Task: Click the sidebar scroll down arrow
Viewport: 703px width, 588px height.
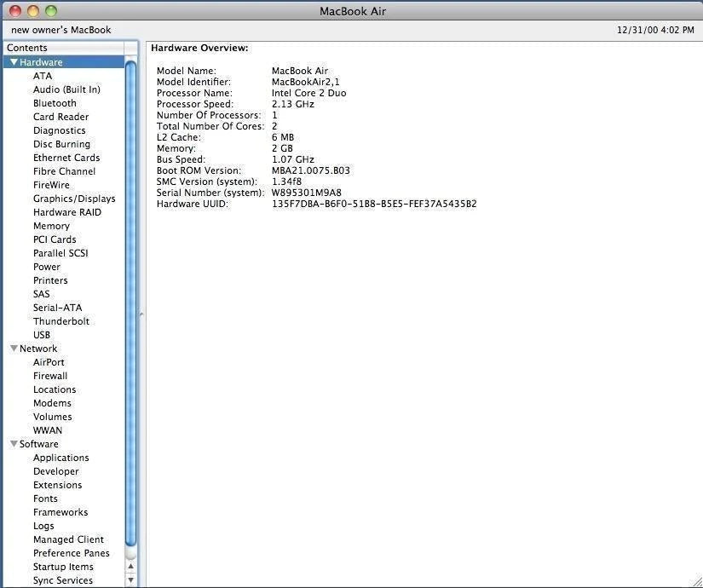Action: 131,579
